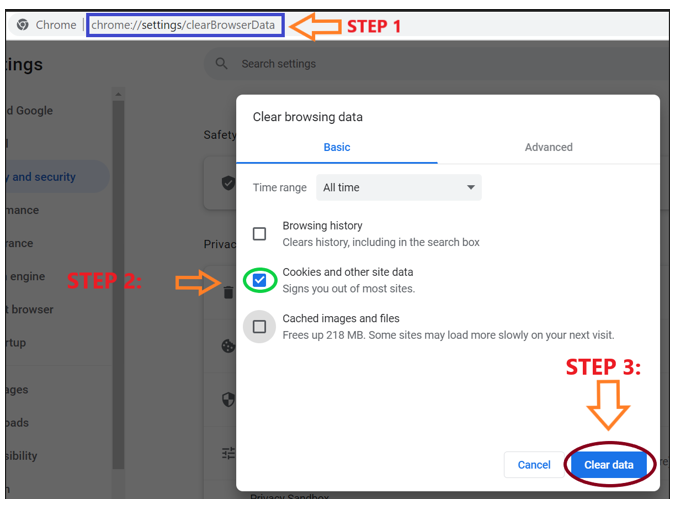This screenshot has height=512, width=681.
Task: Click 'Clears history, including in the search box'
Action: click(381, 242)
